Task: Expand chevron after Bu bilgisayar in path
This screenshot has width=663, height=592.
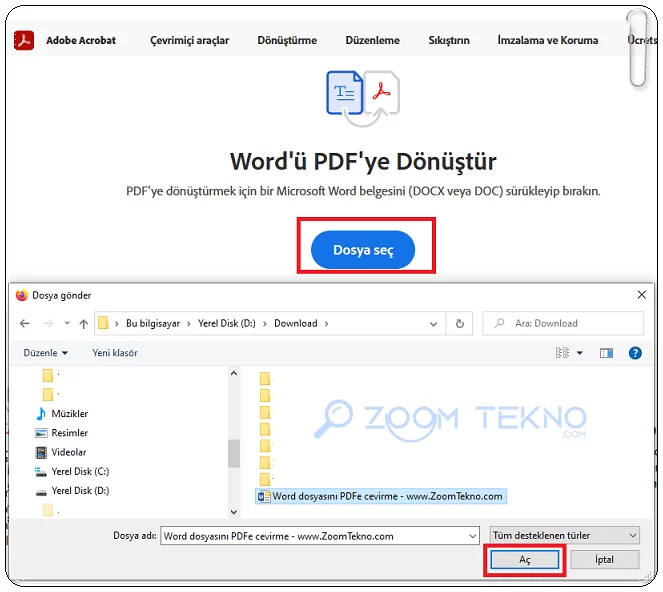Action: (189, 323)
